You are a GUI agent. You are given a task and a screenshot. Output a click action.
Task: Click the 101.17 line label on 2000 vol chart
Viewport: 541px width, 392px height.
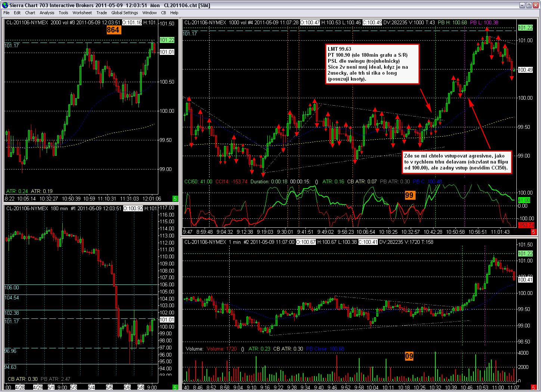[x=12, y=46]
